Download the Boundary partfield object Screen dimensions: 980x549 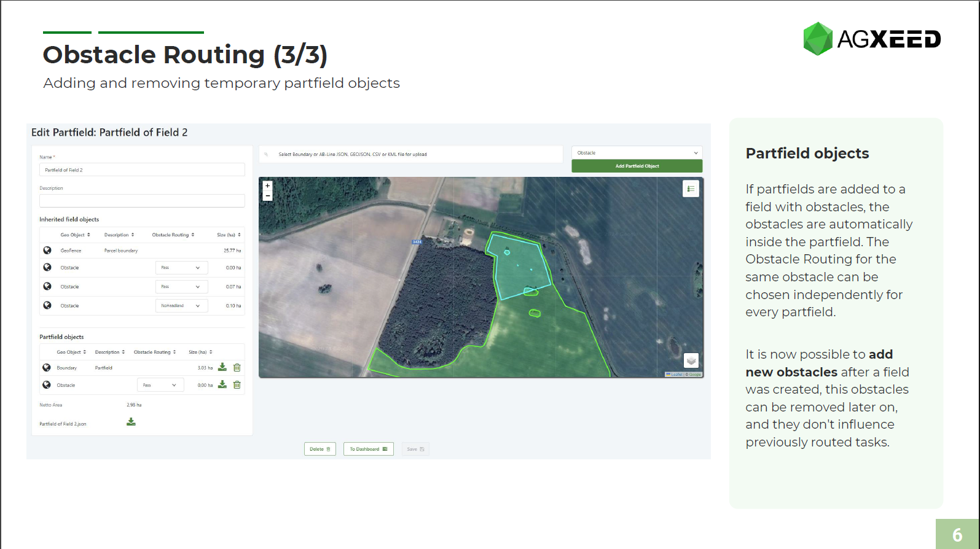click(x=222, y=367)
